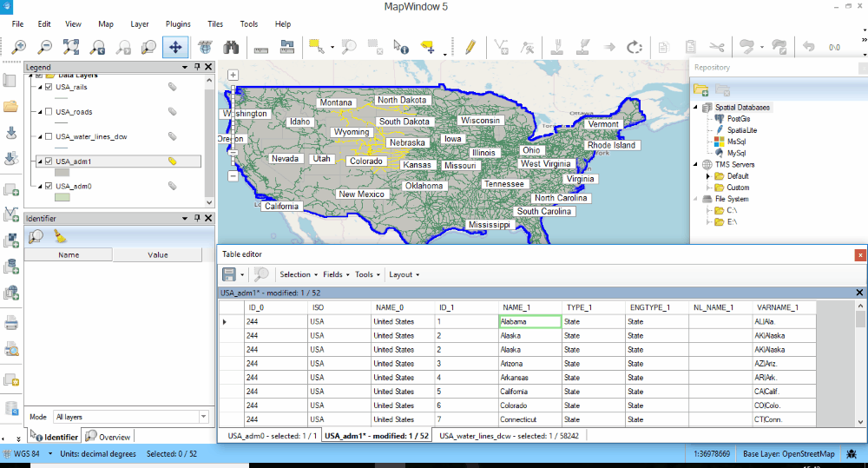Activate the Pan tool
Viewport: 868px width, 468px height.
tap(175, 47)
